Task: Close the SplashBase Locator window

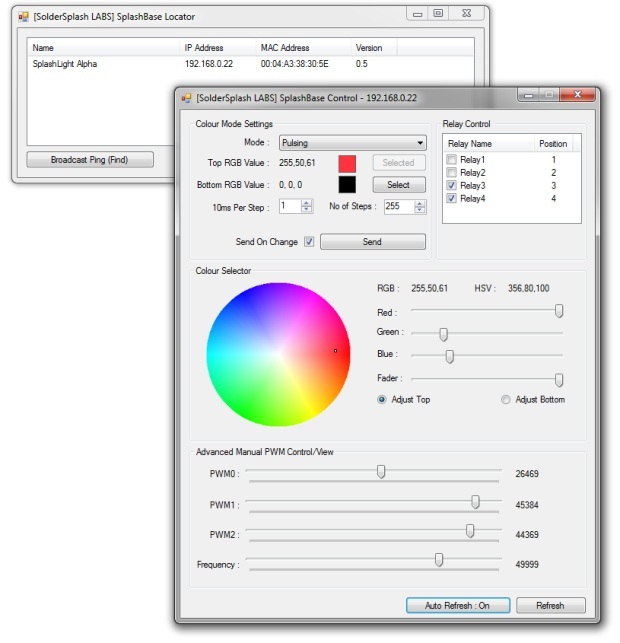Action: click(466, 14)
